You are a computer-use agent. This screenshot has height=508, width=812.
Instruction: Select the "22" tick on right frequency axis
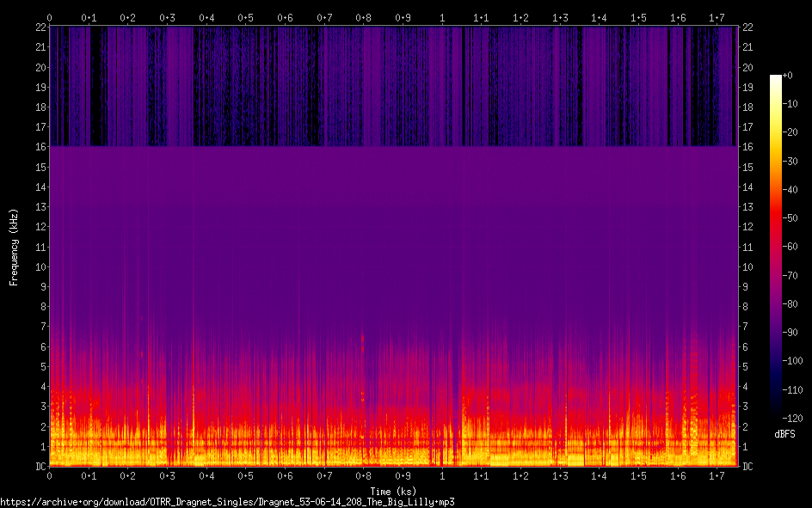click(747, 28)
